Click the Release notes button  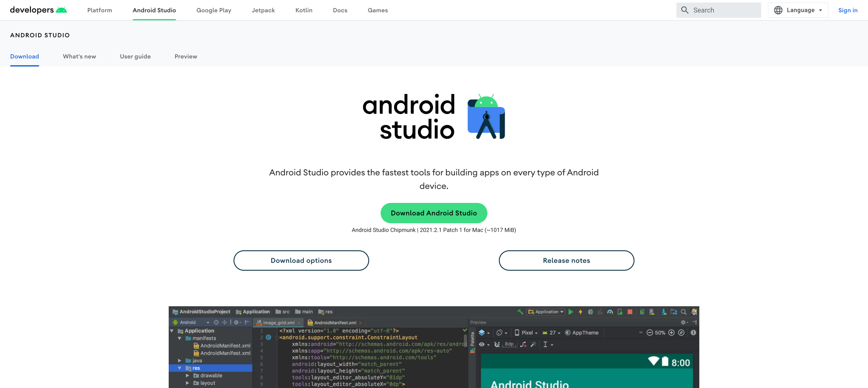566,261
